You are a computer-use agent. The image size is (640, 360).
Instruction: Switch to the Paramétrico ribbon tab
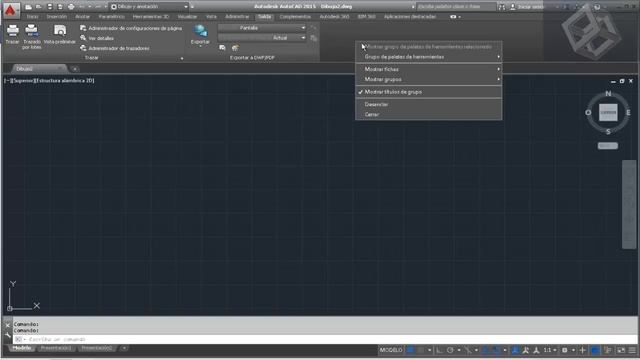(111, 17)
